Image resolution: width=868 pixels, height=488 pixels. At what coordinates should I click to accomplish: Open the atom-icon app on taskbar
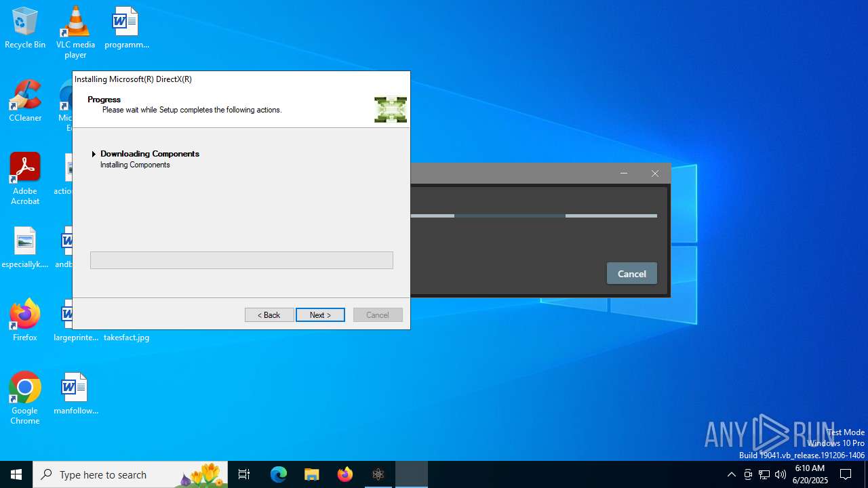(x=378, y=474)
